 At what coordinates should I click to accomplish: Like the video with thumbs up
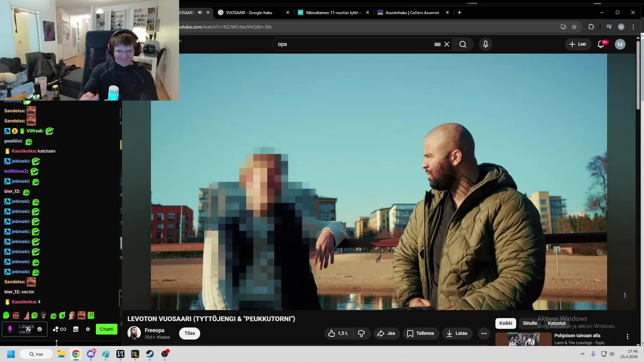pos(338,333)
